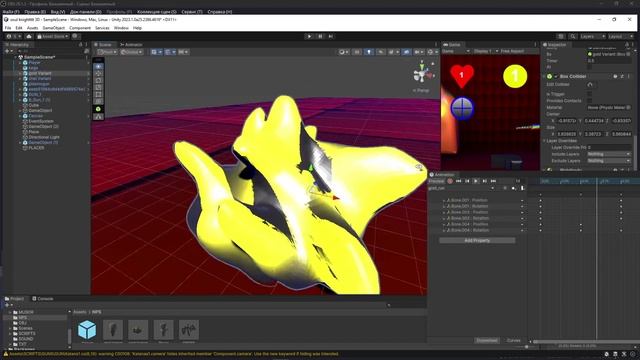Click the green collider edit tool icon
The width and height of the screenshot is (640, 360).
click(98, 109)
